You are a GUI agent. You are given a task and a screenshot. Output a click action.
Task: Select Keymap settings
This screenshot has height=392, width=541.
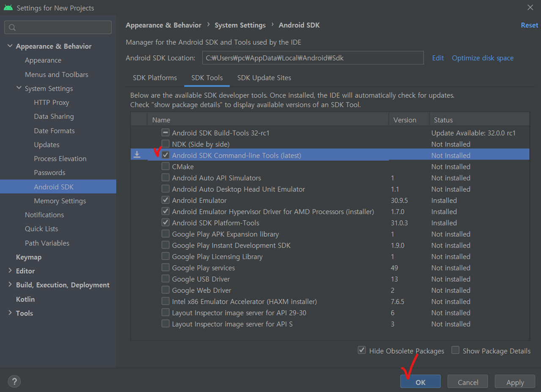(29, 257)
